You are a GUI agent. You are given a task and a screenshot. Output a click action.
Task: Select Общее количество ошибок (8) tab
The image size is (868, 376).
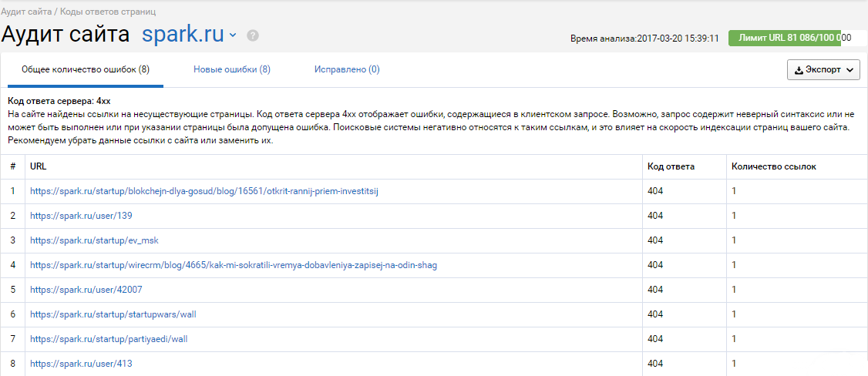(86, 69)
